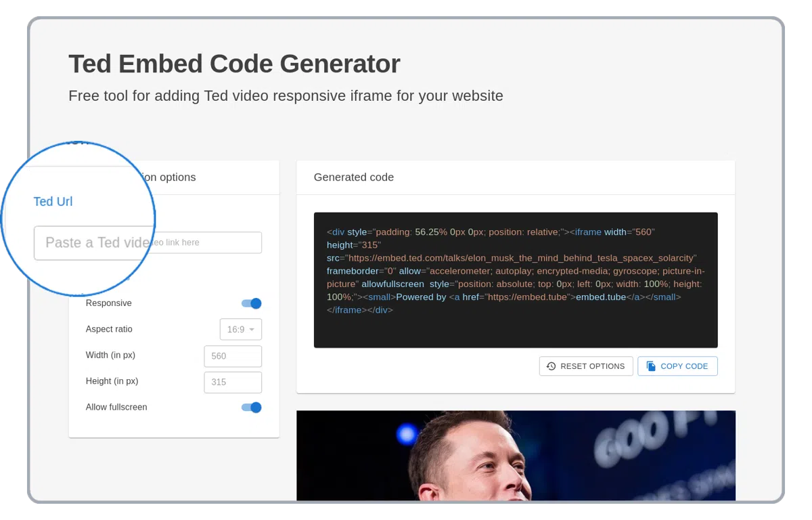This screenshot has width=812, height=520.
Task: Click the history icon on Reset Options
Action: coord(551,366)
